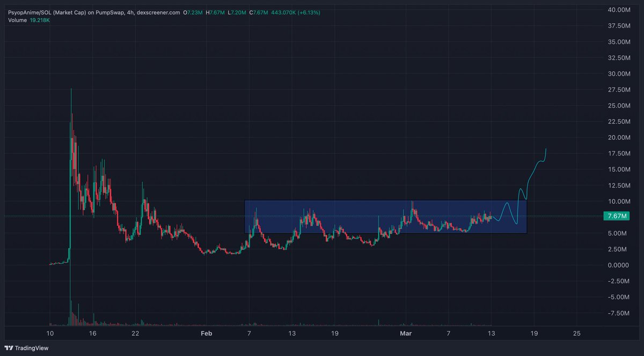Viewport: 644px width, 356px height.
Task: Click the open value O7.23M in header
Action: [x=193, y=11]
